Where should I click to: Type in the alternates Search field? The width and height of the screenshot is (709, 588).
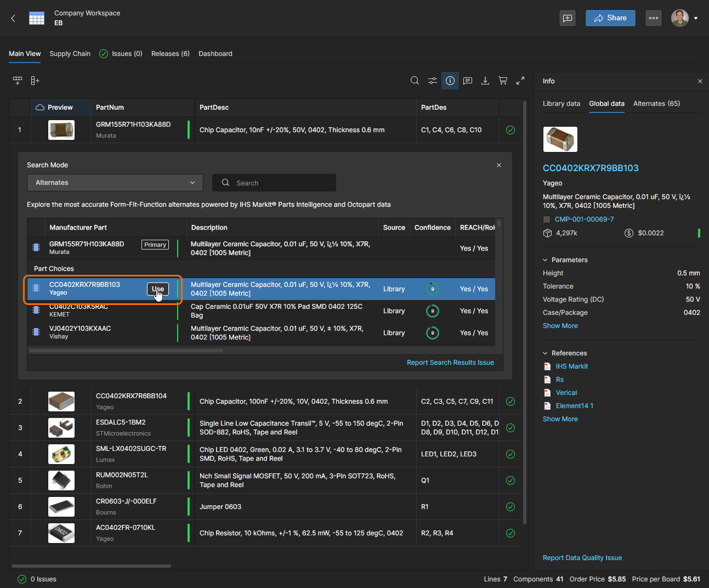coord(280,183)
